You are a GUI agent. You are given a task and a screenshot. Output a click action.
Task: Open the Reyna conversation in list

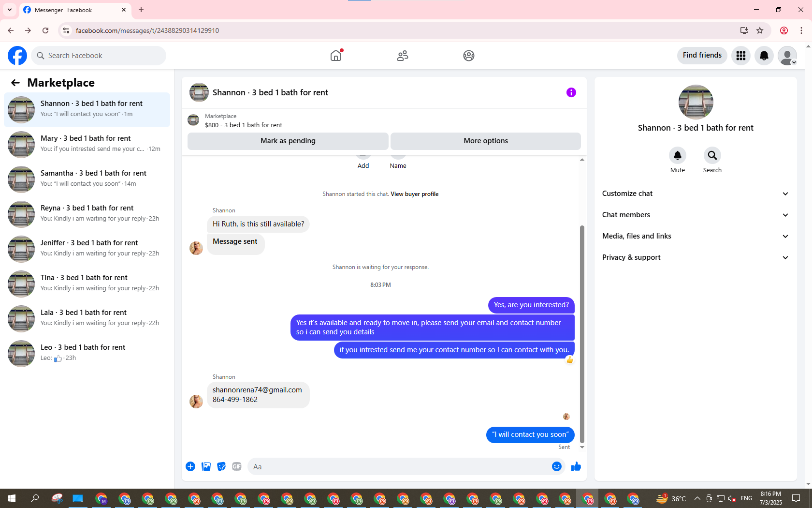tap(87, 214)
